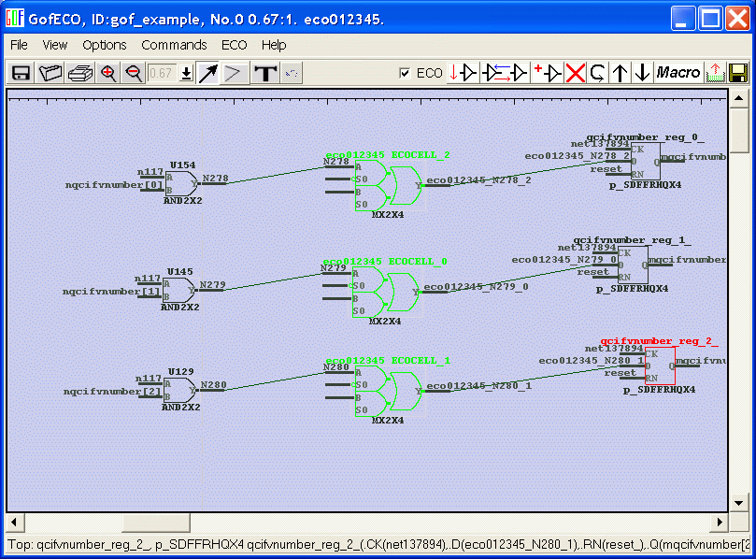This screenshot has width=756, height=559.
Task: Click the Macro button
Action: [x=678, y=73]
